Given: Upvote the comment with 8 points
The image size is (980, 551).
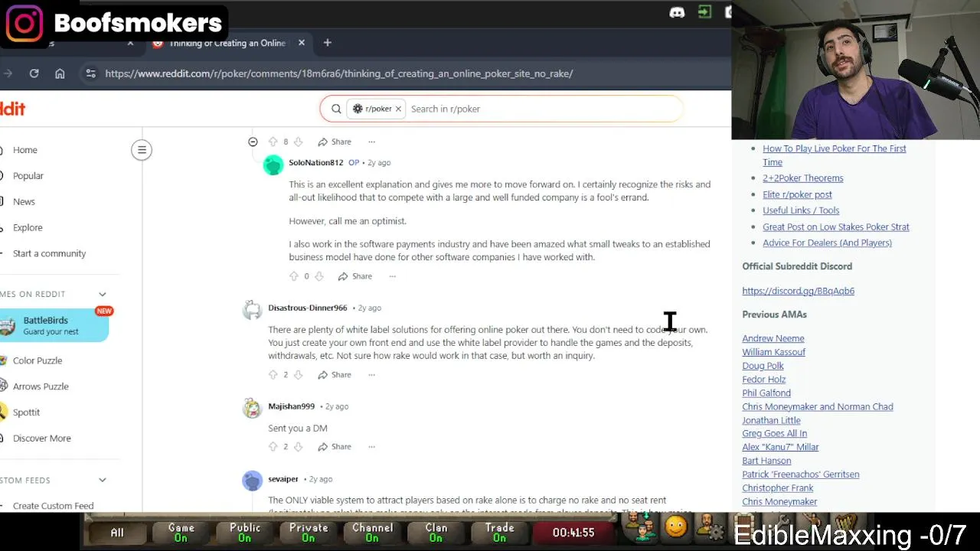Looking at the screenshot, I should 273,142.
